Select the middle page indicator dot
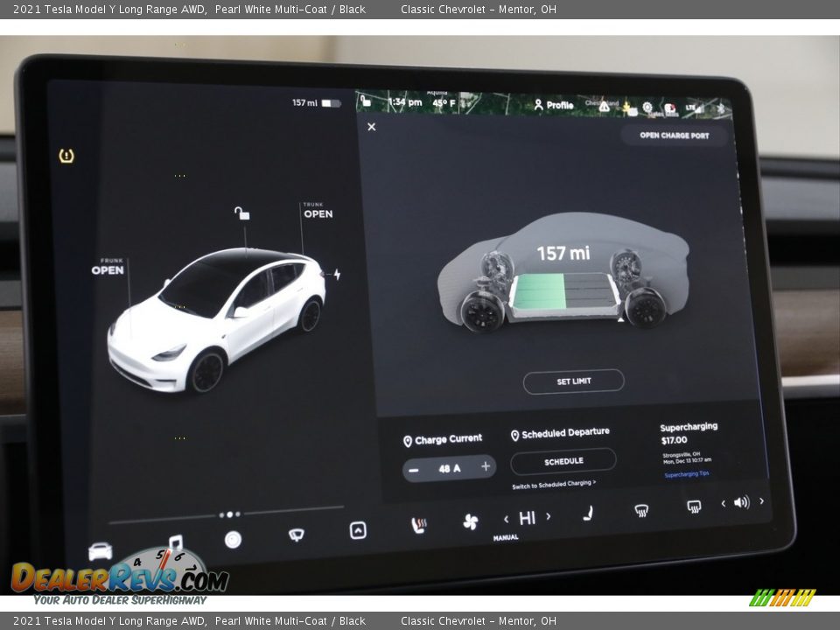The width and height of the screenshot is (840, 630). (x=230, y=514)
